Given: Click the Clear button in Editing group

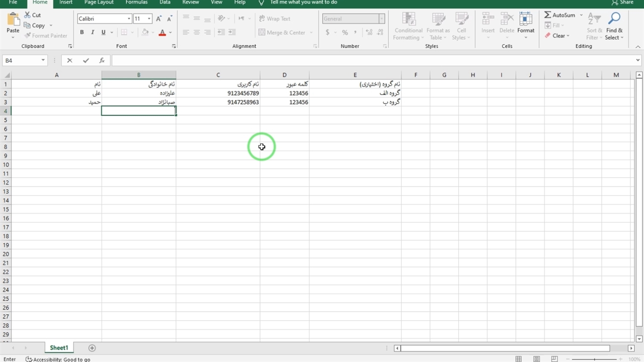Looking at the screenshot, I should click(557, 36).
